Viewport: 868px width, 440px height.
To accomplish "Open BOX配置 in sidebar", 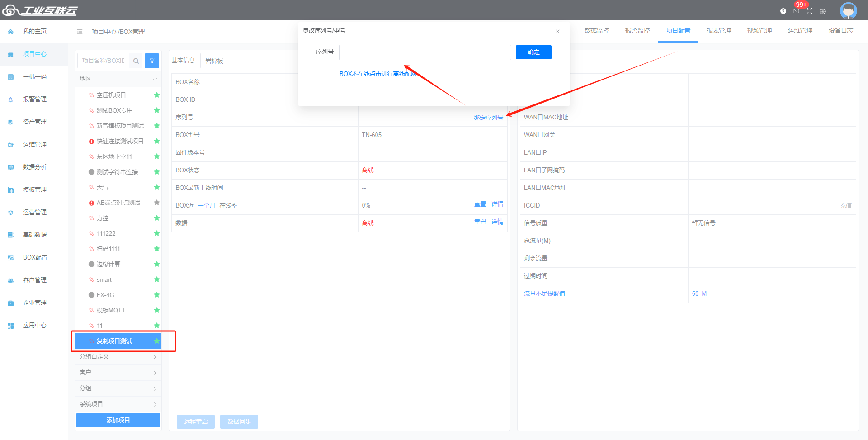I will click(x=34, y=257).
